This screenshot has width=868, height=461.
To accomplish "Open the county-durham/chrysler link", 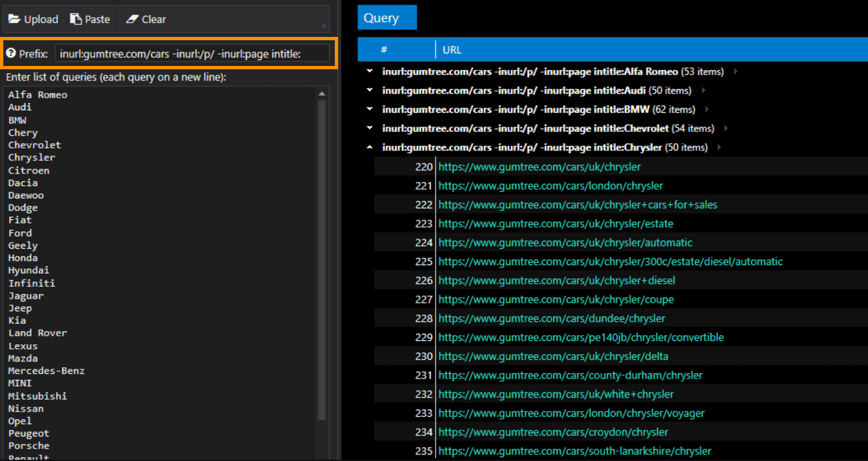I will pyautogui.click(x=570, y=375).
